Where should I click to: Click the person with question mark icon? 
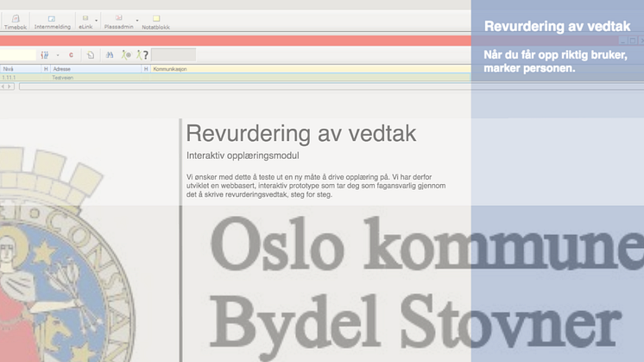[142, 54]
